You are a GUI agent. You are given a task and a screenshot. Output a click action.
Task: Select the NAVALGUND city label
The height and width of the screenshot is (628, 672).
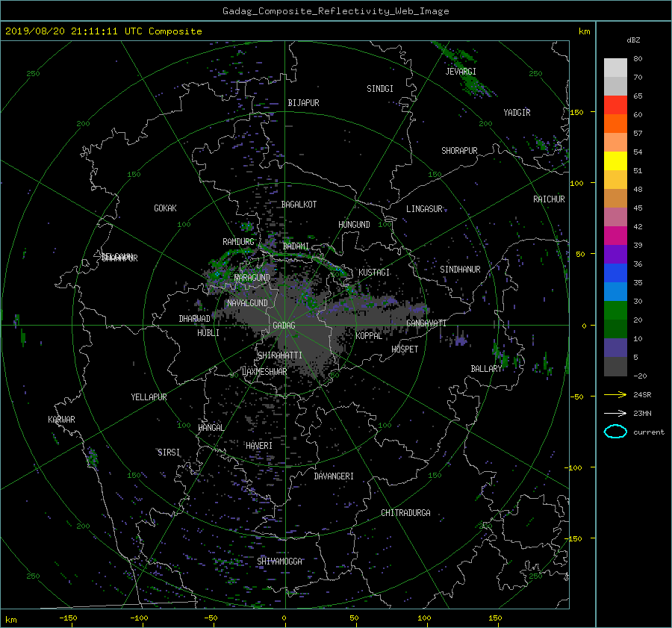click(x=247, y=303)
